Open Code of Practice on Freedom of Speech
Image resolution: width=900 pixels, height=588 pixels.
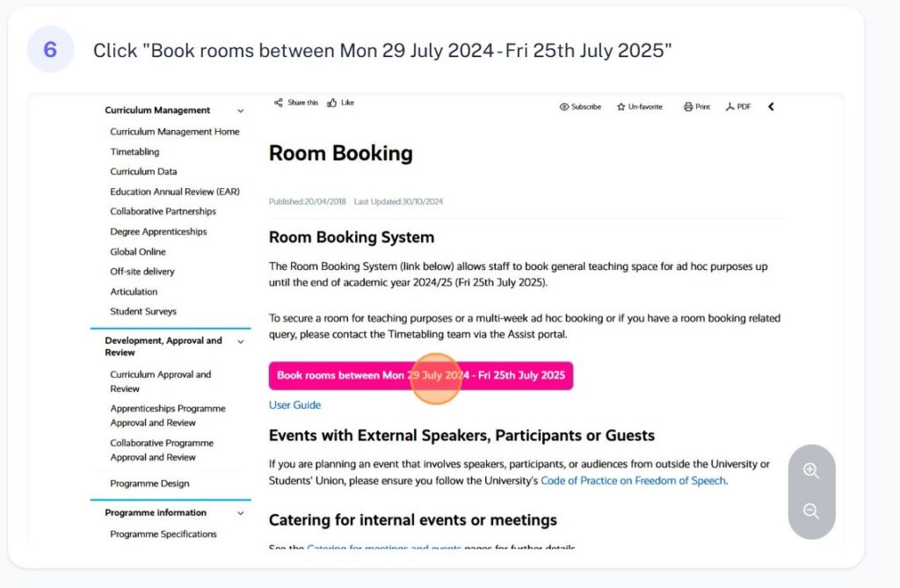[x=633, y=481]
